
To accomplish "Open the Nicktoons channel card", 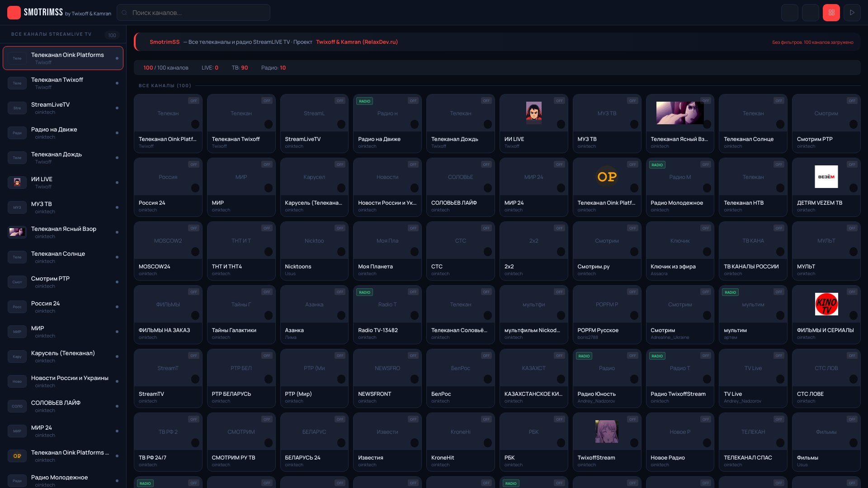I will click(x=314, y=251).
